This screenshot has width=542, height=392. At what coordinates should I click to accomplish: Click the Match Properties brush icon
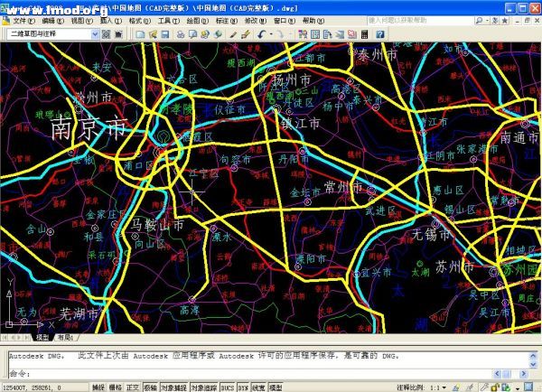tap(245, 34)
